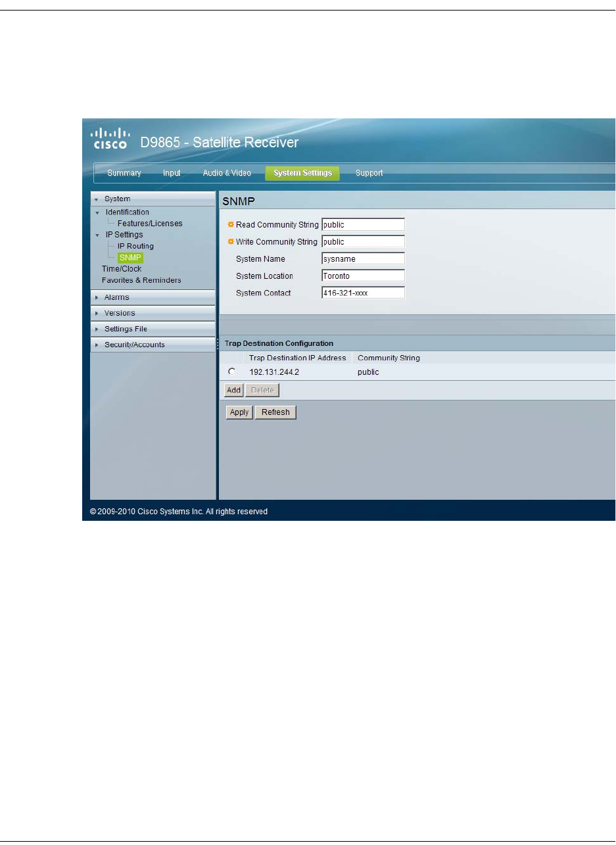
Task: Click the Cisco logo
Action: [109, 139]
